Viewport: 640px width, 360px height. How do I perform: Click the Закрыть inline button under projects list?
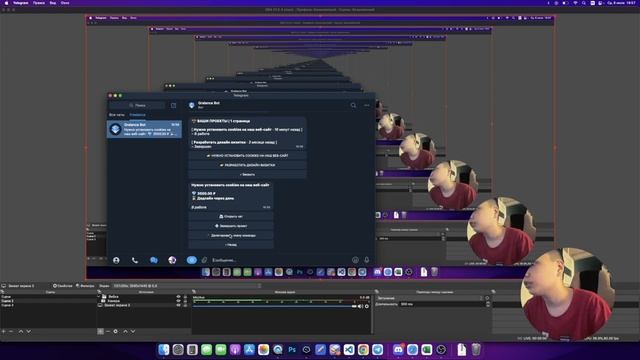coord(247,175)
